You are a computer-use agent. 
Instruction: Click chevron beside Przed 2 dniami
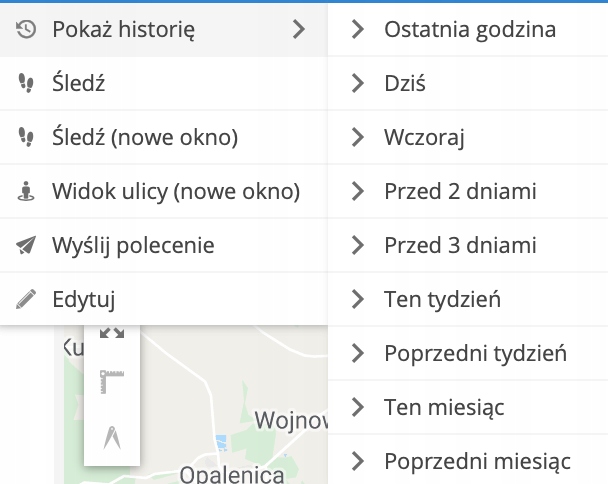(358, 191)
